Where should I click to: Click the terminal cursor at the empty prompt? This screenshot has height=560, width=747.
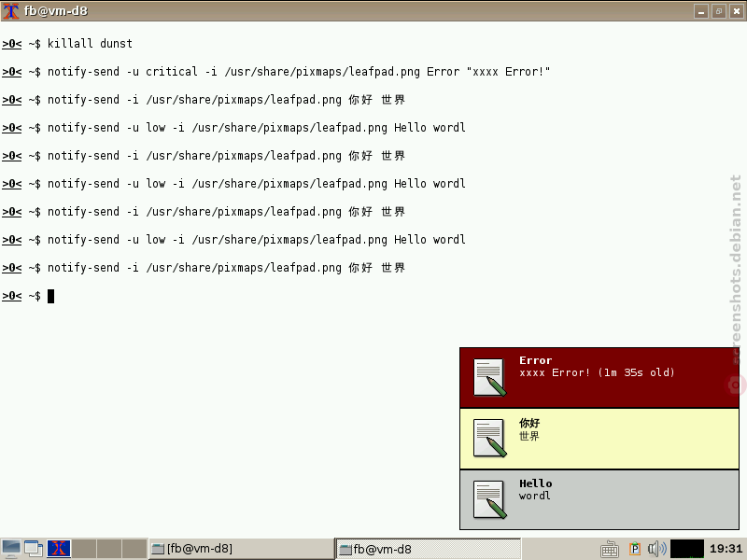(x=51, y=296)
